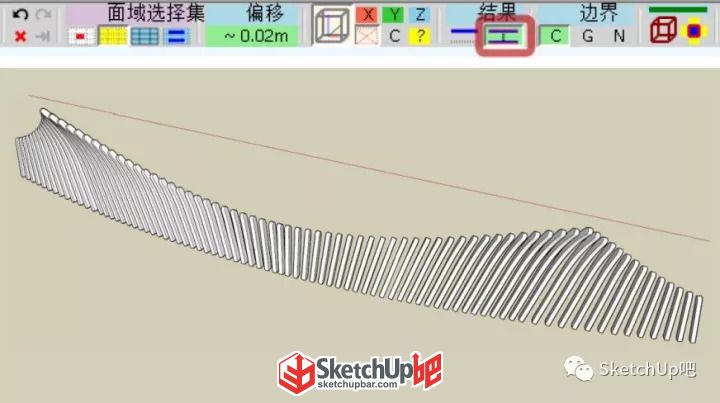
Task: Select the yellow grid face selection mode
Action: click(x=112, y=36)
